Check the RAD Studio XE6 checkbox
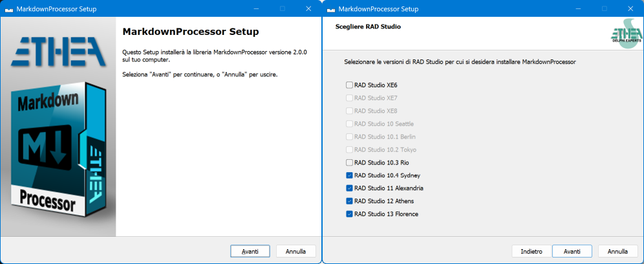Viewport: 644px width, 264px height. click(349, 85)
